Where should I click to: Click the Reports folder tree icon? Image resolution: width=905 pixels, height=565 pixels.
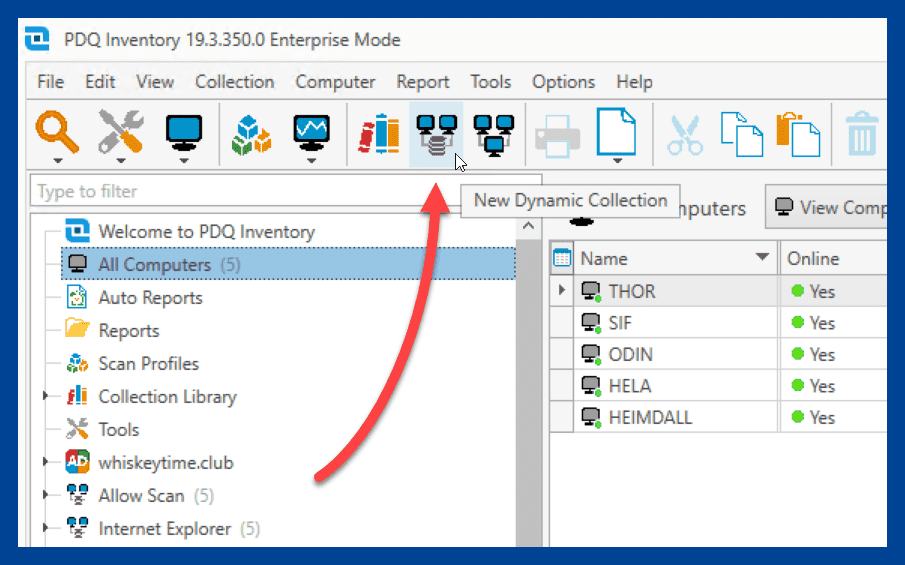pos(77,329)
